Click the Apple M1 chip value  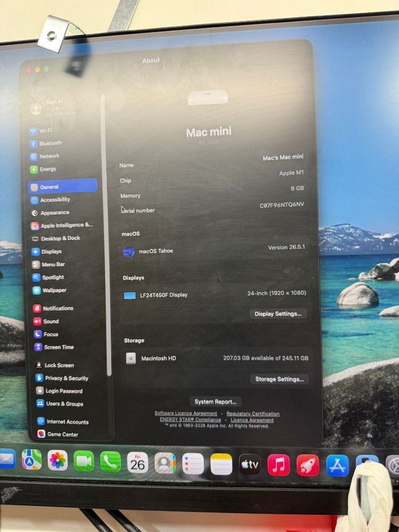pos(291,173)
